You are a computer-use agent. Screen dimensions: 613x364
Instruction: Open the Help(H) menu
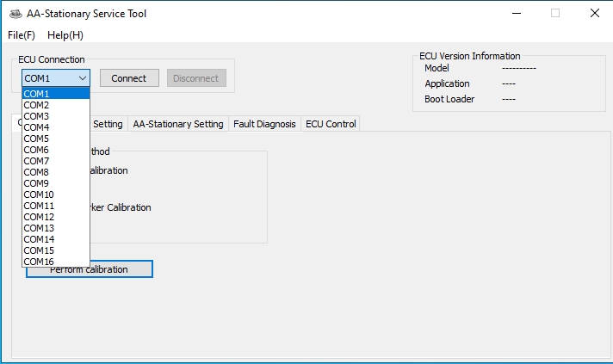click(x=65, y=35)
